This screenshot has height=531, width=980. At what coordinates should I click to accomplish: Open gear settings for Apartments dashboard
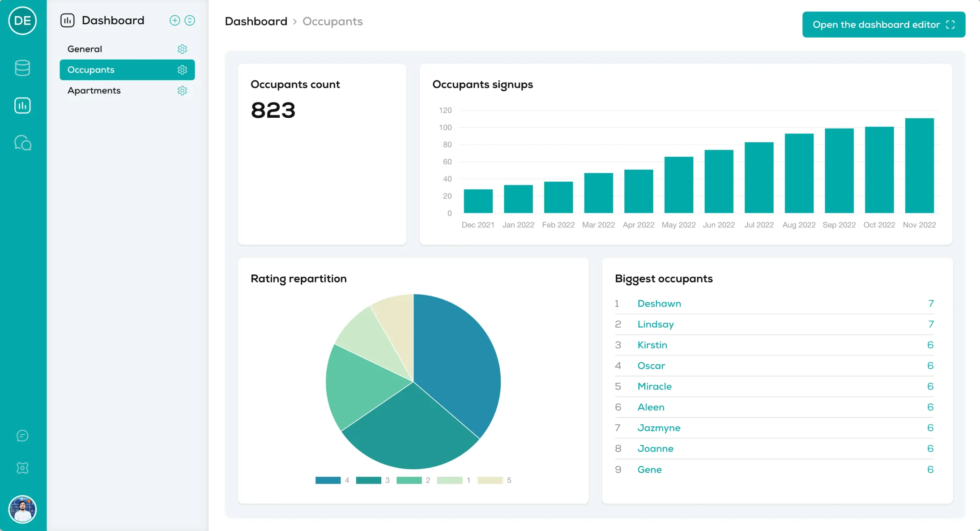coord(182,90)
